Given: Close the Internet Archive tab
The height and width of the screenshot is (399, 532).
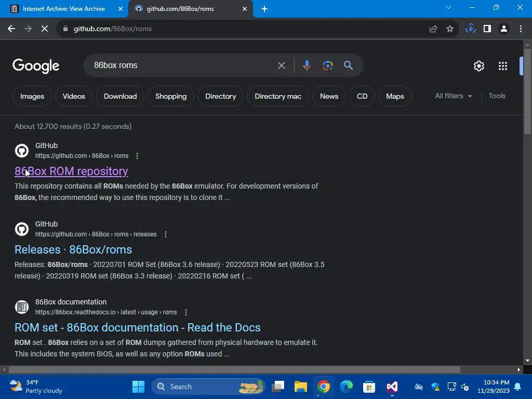Looking at the screenshot, I should 121,9.
